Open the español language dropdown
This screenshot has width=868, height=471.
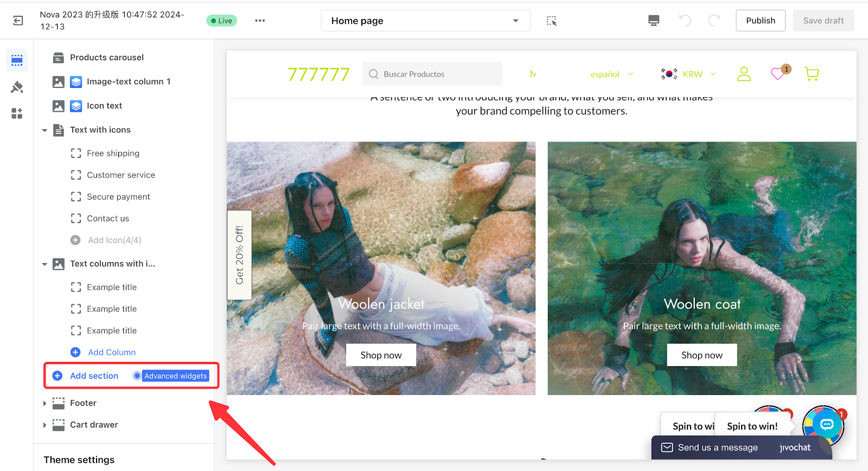(x=611, y=74)
